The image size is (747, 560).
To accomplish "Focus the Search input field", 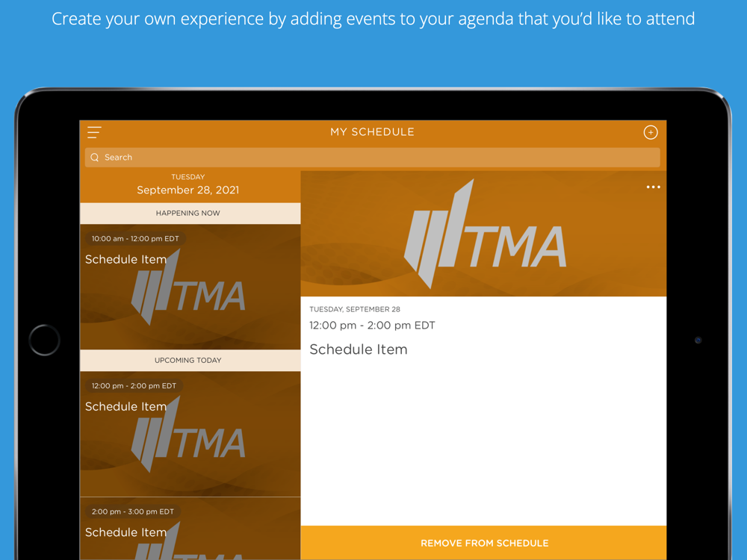I will pos(373,157).
